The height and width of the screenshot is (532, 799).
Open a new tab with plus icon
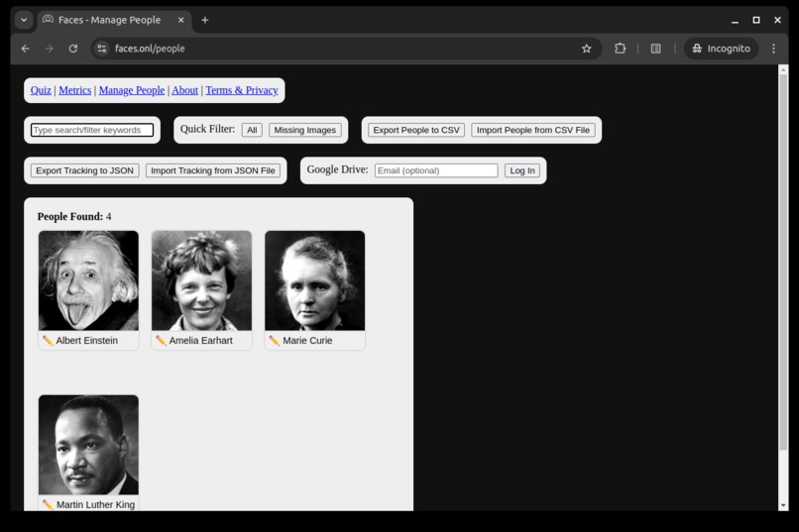(205, 20)
